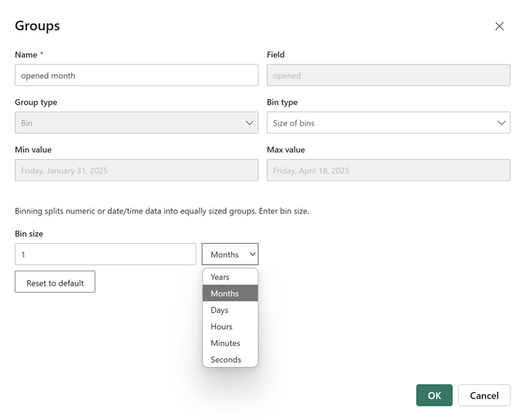Close the Groups dialog with the X

point(500,26)
